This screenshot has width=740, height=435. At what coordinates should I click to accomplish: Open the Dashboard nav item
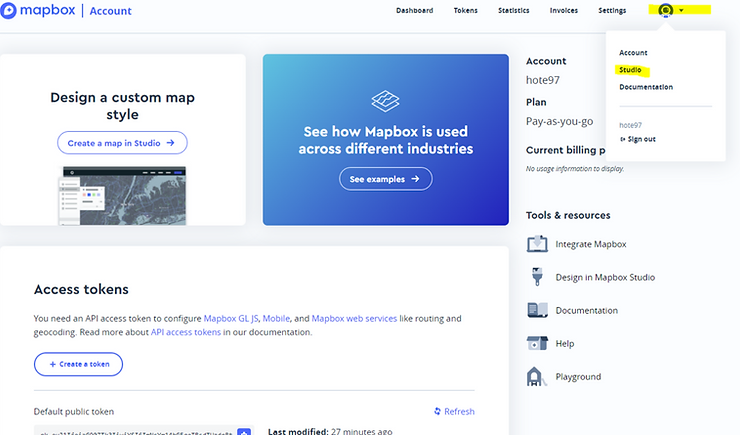tap(414, 10)
